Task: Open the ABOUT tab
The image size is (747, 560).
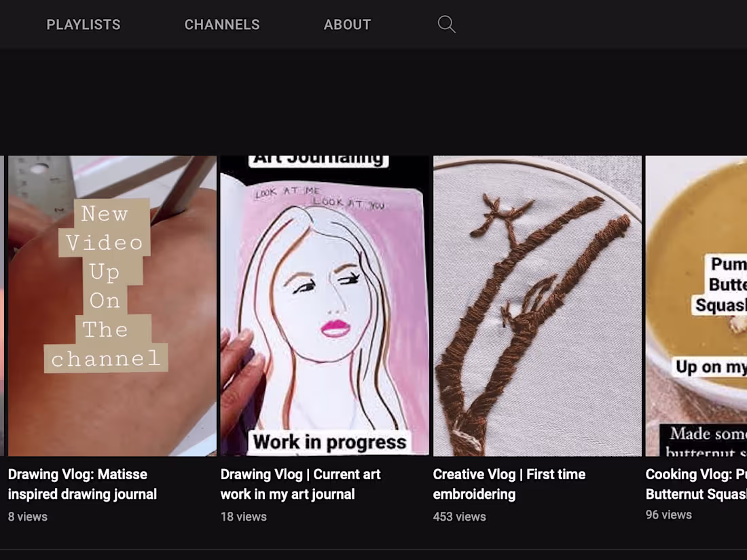Action: click(347, 24)
